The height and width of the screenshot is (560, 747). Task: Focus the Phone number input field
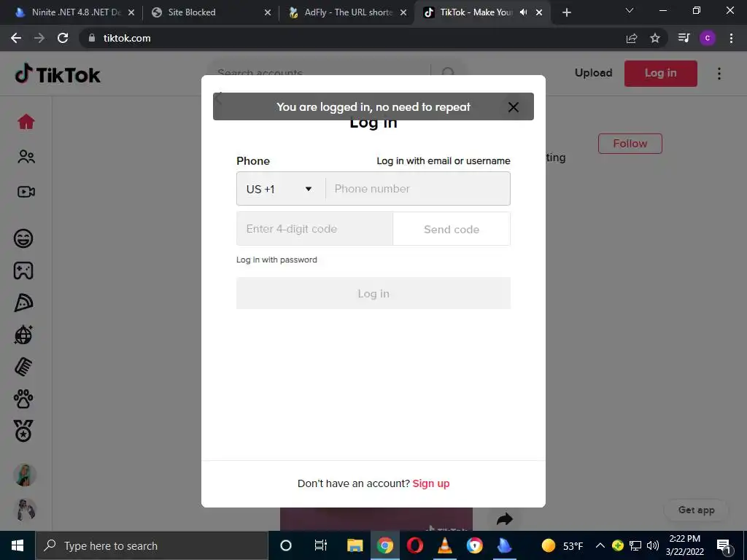pos(418,189)
